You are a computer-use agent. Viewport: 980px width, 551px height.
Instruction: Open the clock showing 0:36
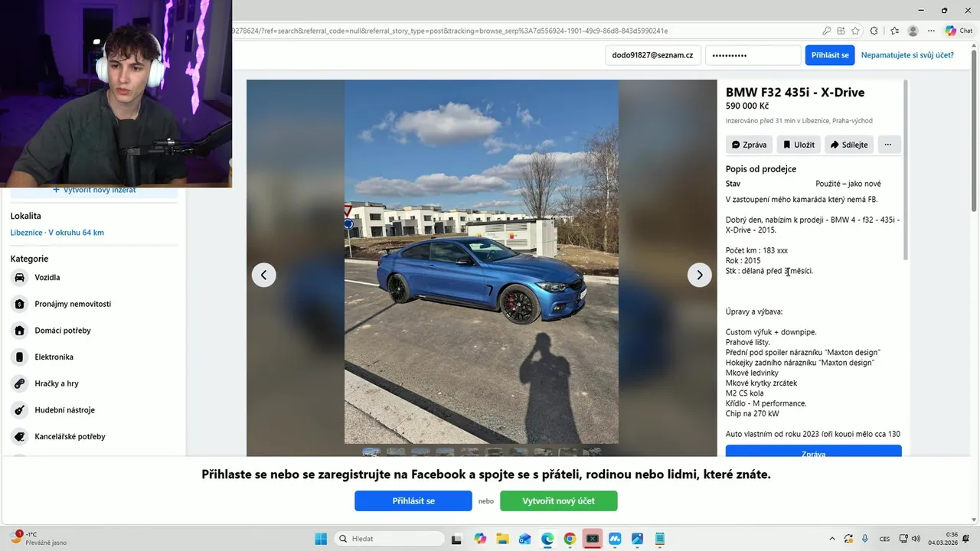click(x=942, y=539)
